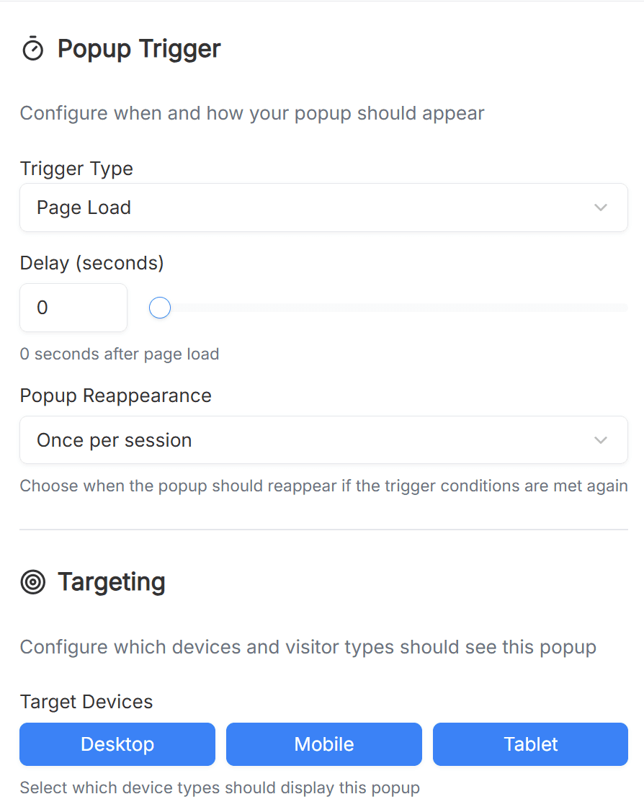Toggle the Tablet target device

tap(531, 744)
